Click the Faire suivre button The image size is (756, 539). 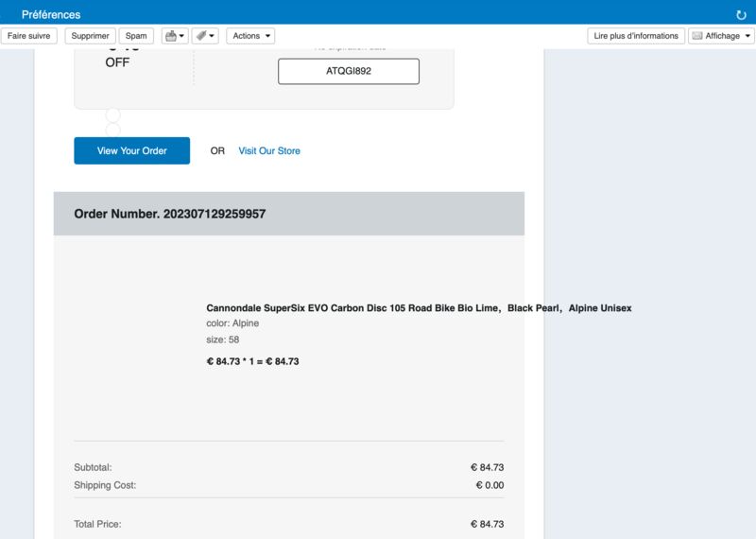(29, 36)
